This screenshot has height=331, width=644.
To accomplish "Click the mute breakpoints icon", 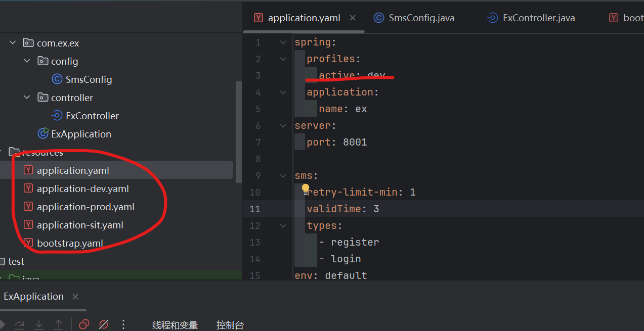I will click(103, 324).
